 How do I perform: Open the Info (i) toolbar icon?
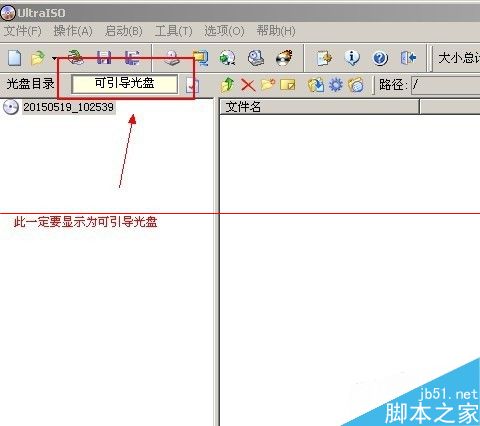click(x=352, y=58)
